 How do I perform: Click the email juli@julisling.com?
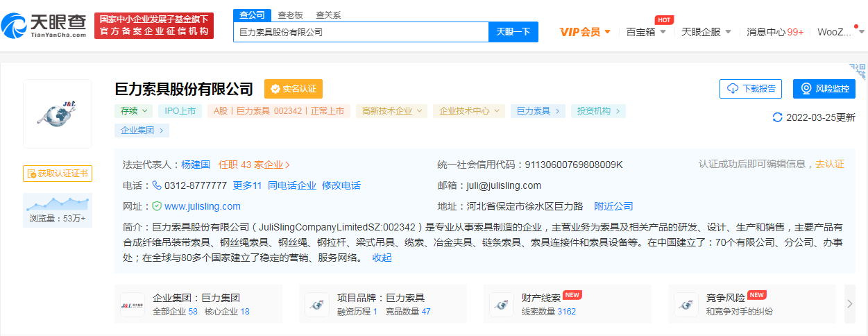[x=504, y=185]
